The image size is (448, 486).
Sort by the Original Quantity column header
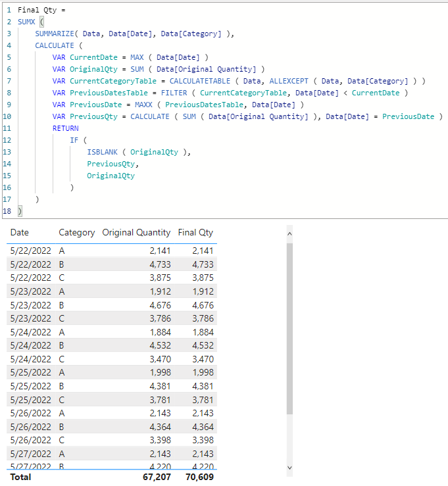(136, 232)
